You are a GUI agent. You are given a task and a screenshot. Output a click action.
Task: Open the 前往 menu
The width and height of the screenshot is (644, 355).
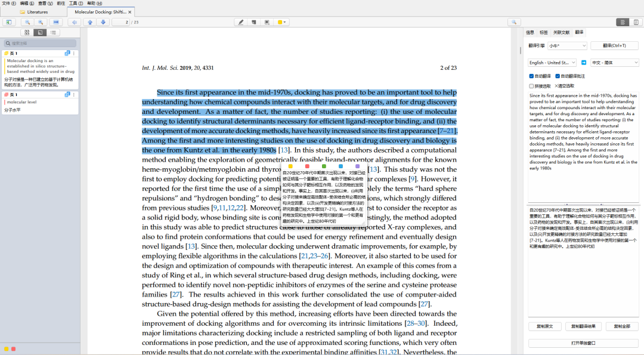point(61,4)
